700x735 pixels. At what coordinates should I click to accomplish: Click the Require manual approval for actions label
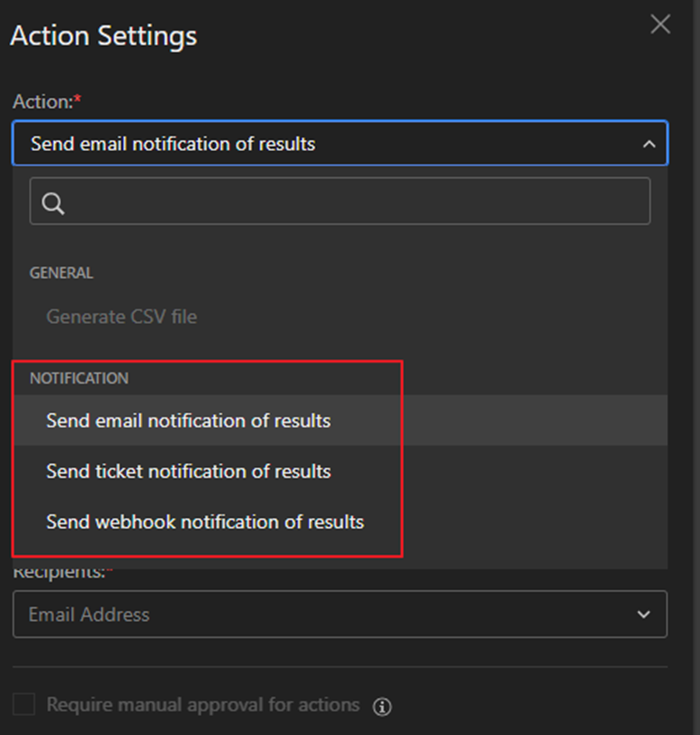202,704
